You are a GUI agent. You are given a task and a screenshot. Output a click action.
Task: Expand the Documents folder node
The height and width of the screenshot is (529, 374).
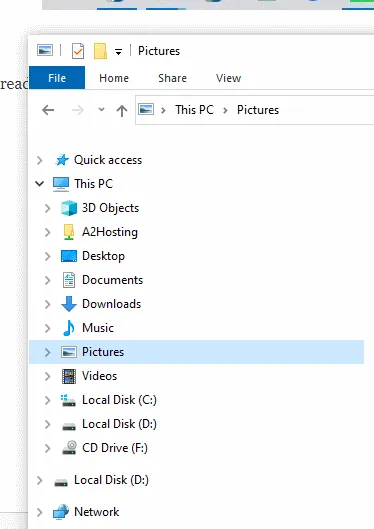48,280
